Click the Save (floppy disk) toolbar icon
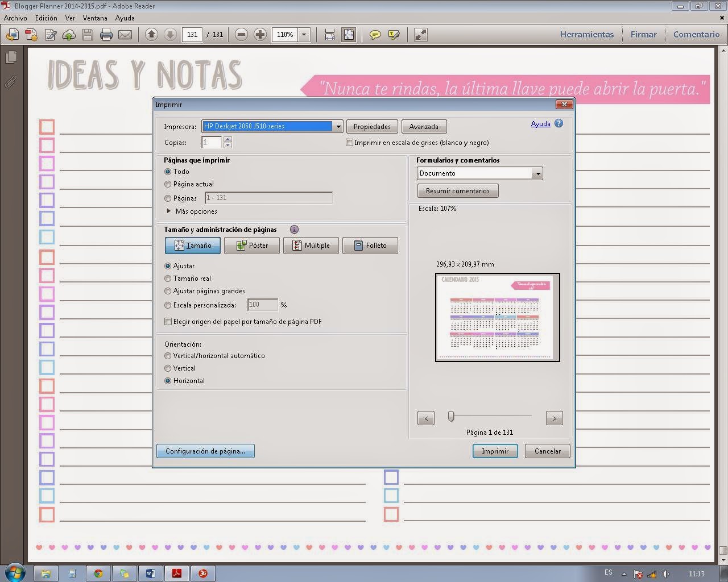Viewport: 728px width, 582px height. [x=88, y=35]
